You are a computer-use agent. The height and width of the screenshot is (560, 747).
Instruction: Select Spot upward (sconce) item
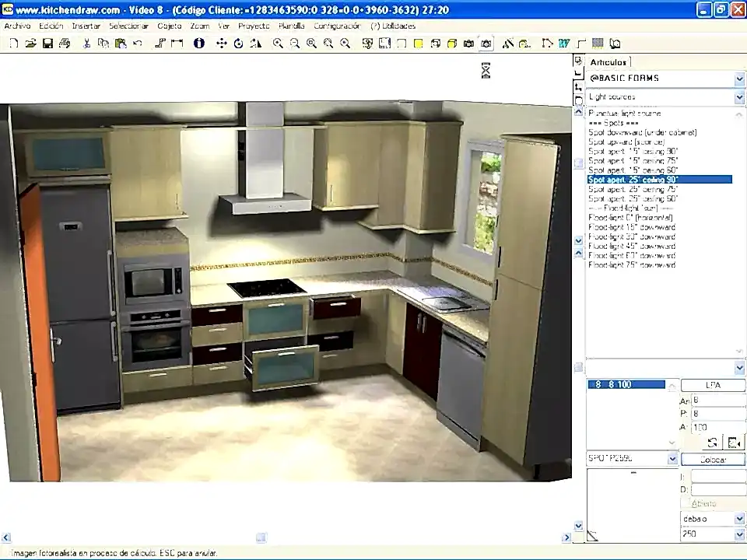[626, 142]
